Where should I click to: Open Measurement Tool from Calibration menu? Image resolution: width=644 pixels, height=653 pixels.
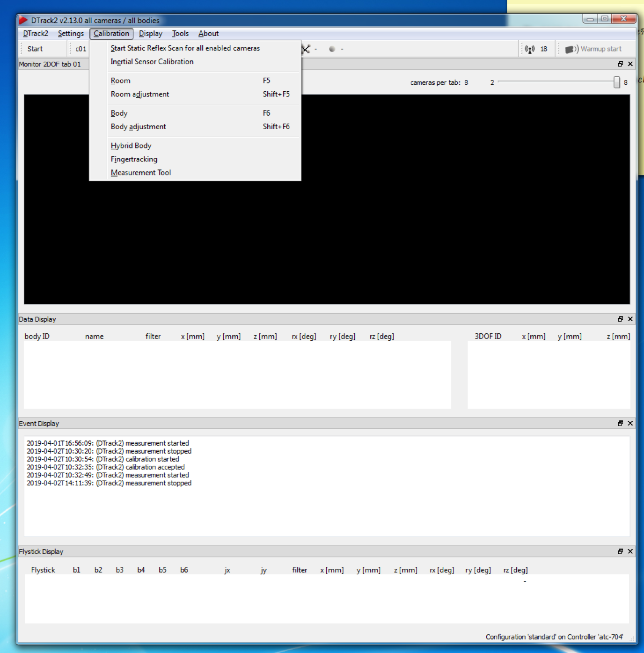click(x=141, y=173)
